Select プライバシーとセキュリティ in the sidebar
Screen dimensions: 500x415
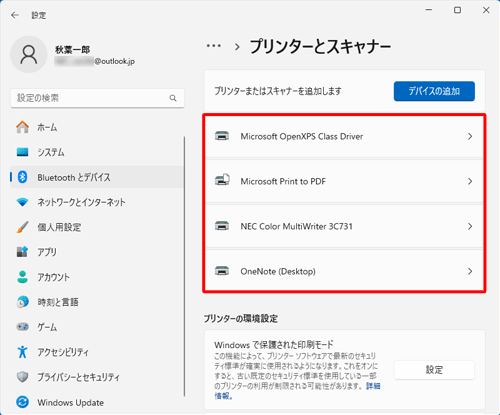pos(97,377)
